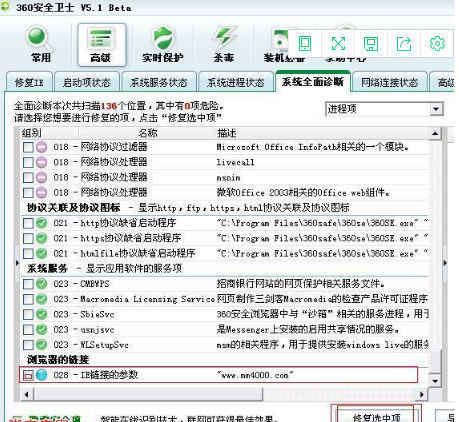Check the box for WLSetupSvc service
Viewport: 459px width, 422px height.
[28, 345]
